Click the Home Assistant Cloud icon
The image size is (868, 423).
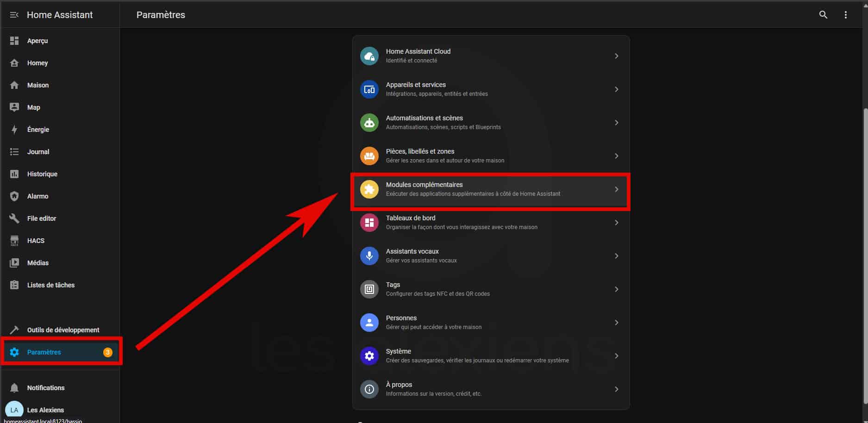[369, 56]
